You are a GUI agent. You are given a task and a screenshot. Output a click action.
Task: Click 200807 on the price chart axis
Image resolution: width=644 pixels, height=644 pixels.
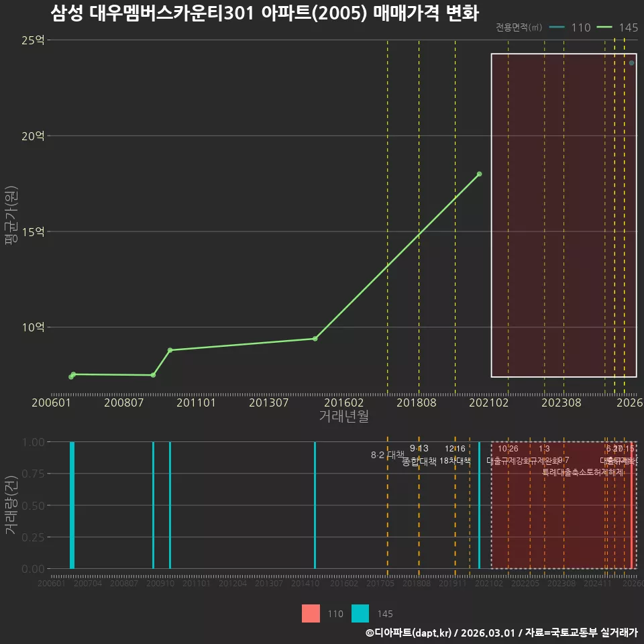[123, 402]
